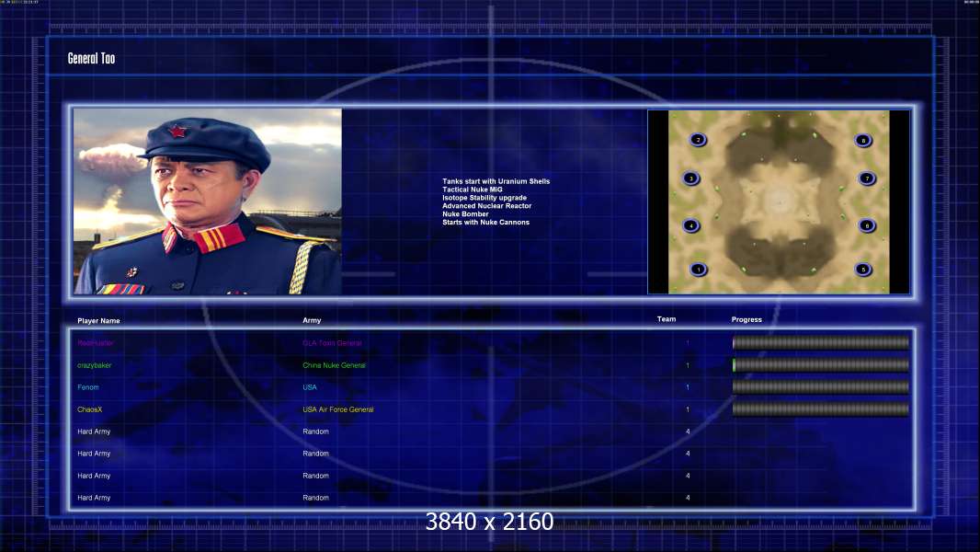
Task: Pick start position 6 on the map
Action: [866, 225]
